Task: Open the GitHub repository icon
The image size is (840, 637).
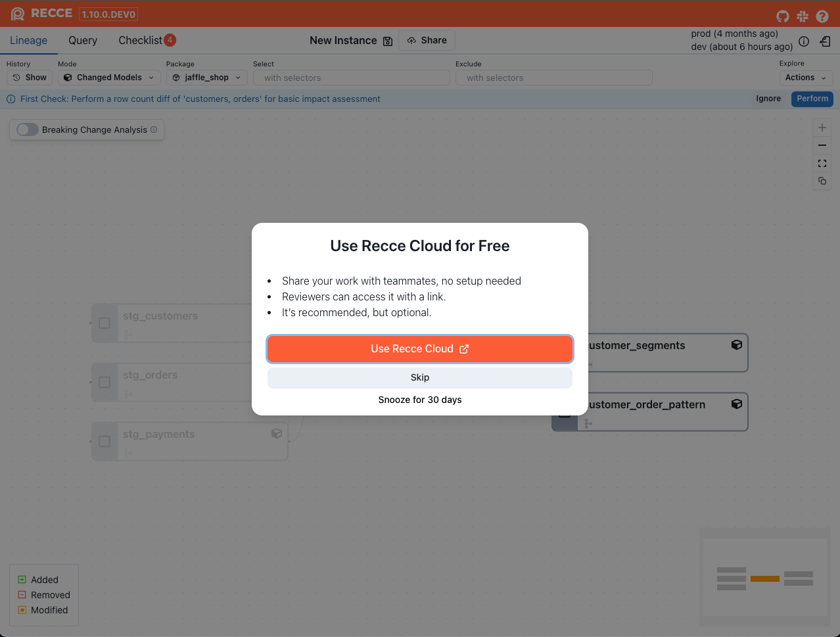Action: 782,16
